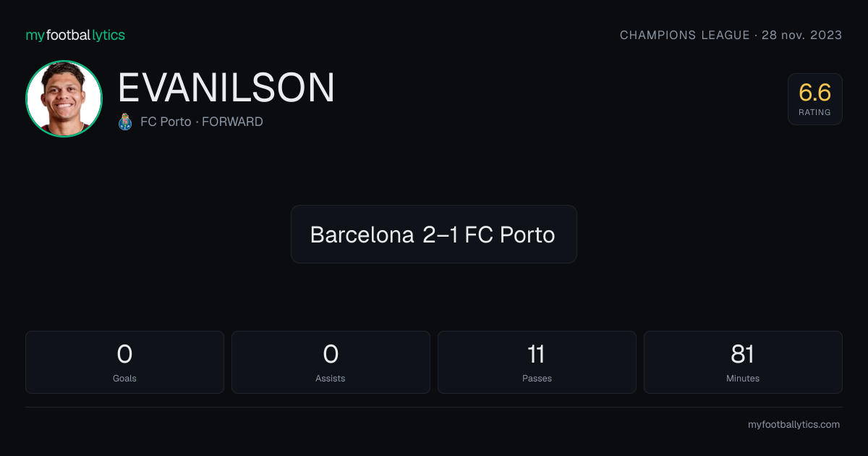Select the EVANILSON player name heading
Viewport: 868px width, 456px height.
[x=226, y=88]
